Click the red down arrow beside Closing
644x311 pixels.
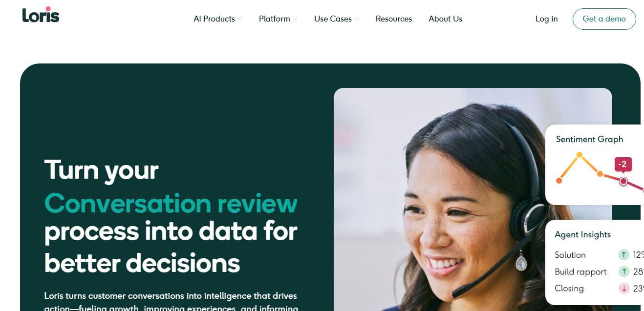coord(623,288)
